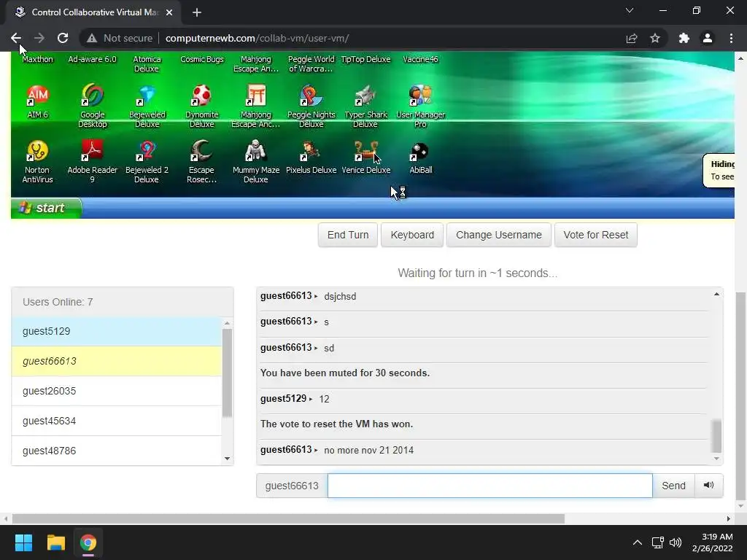
Task: Click the Typer Shark Deluxe icon
Action: [x=365, y=96]
